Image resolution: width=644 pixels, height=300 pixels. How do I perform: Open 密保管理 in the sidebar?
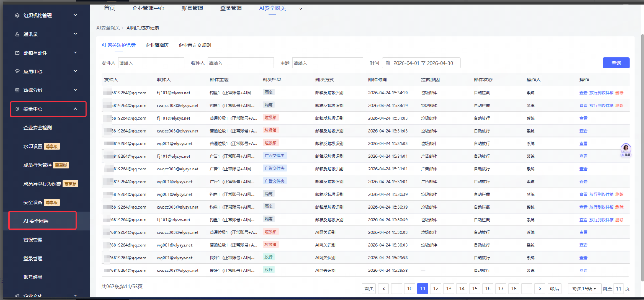click(33, 240)
